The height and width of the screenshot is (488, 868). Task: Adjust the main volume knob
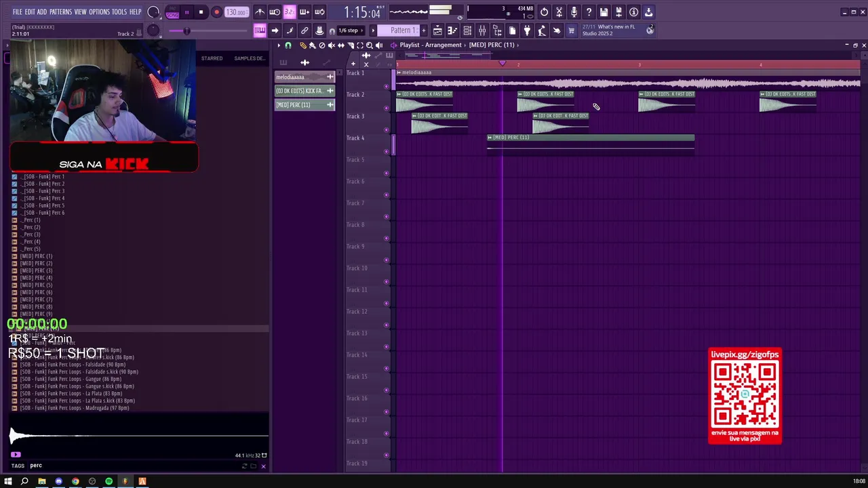[x=153, y=12]
